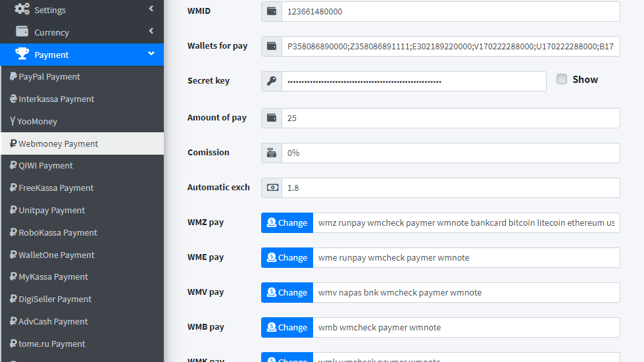The width and height of the screenshot is (644, 362).
Task: Click the wallet icon beside Wallets for pay
Action: coord(272,46)
